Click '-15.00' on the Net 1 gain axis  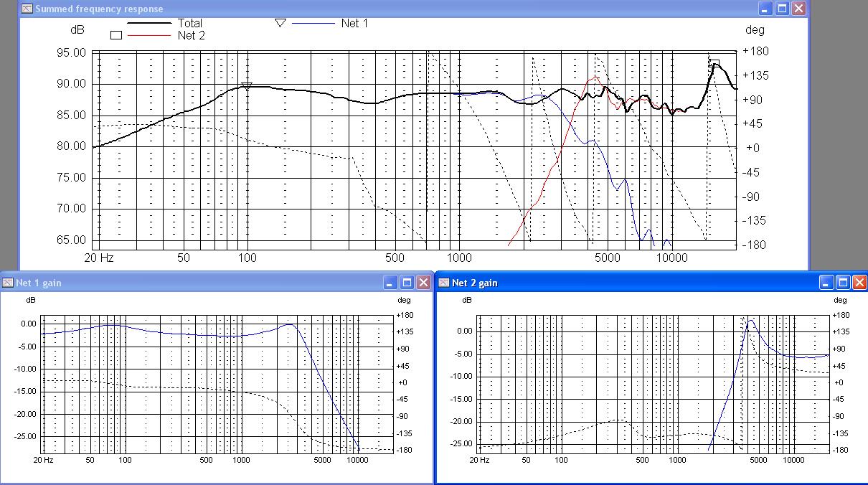(25, 391)
